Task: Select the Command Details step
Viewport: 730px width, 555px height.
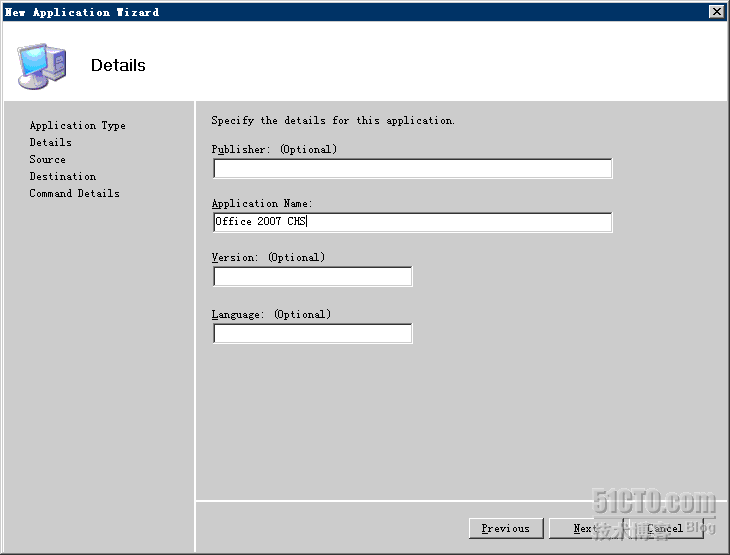Action: 74,193
